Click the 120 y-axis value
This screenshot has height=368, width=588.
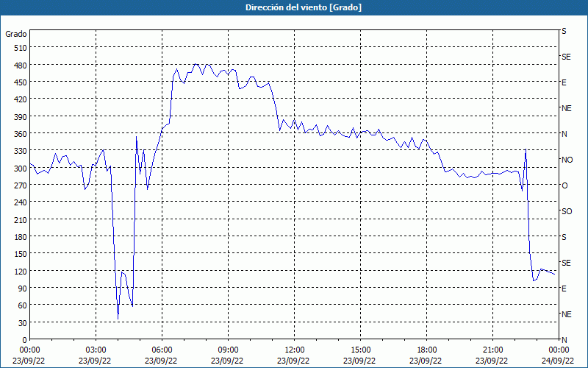pyautogui.click(x=21, y=272)
